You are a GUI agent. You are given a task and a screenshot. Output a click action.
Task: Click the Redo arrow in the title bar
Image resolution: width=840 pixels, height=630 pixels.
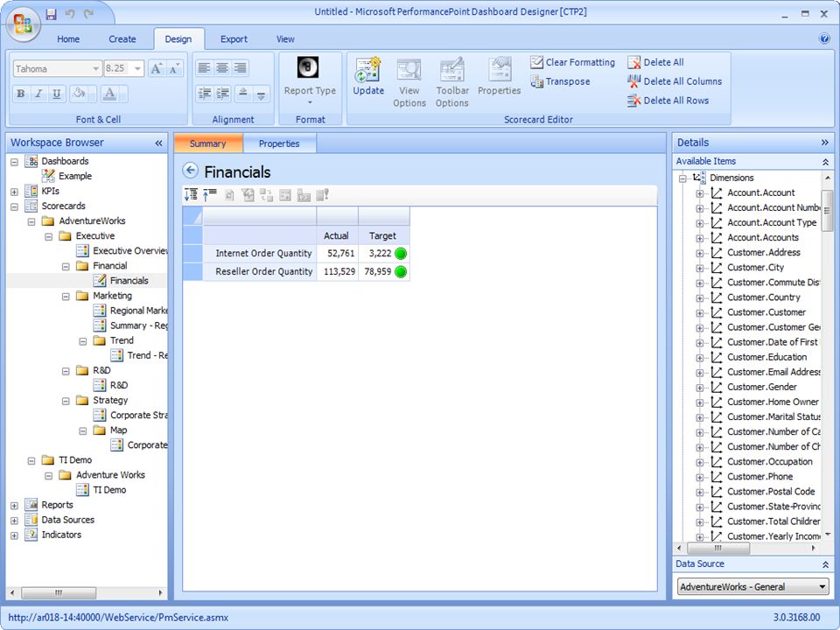(x=88, y=14)
